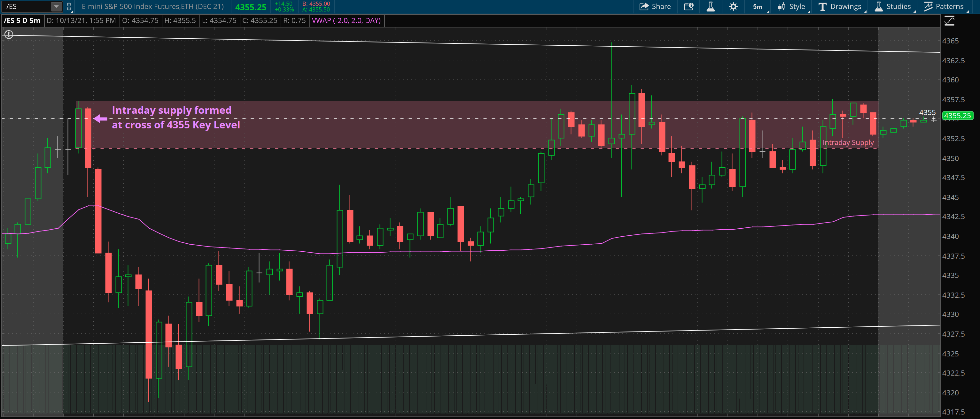Click the corporate actions info icon

[688, 6]
